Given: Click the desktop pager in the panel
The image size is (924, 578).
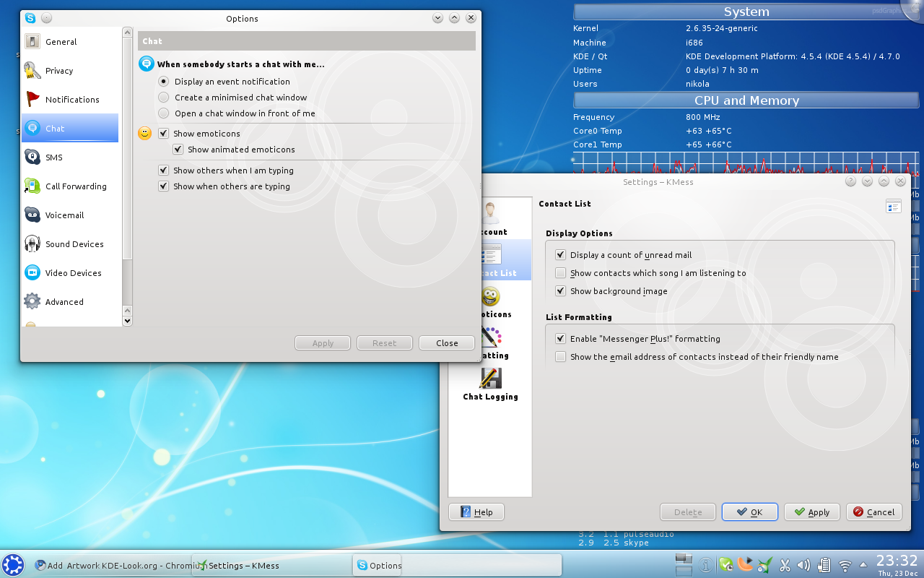Looking at the screenshot, I should [x=684, y=565].
